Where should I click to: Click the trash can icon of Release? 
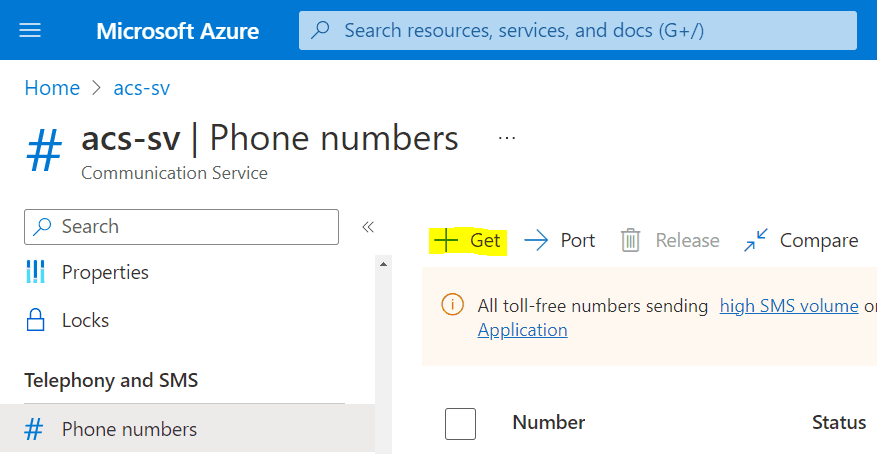(x=630, y=240)
